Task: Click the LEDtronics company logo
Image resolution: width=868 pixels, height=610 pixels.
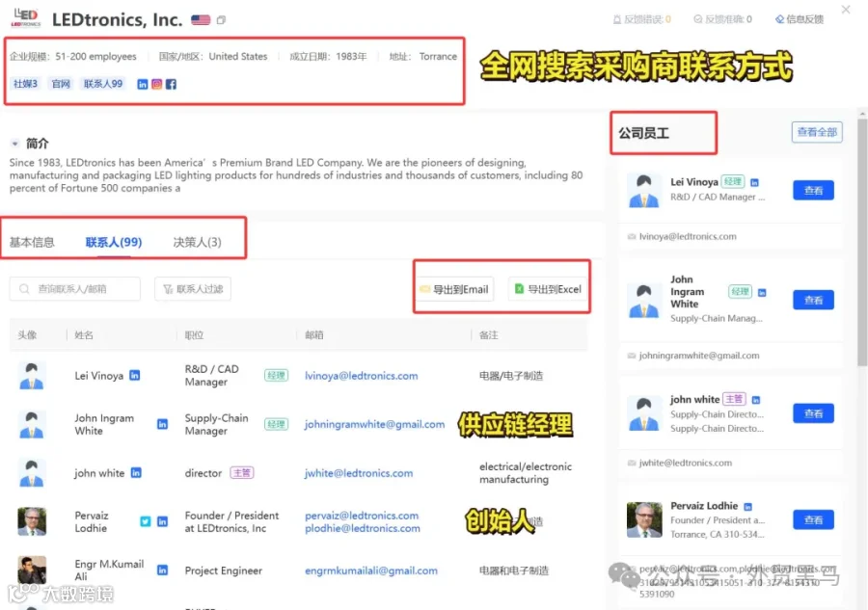Action: [x=25, y=18]
